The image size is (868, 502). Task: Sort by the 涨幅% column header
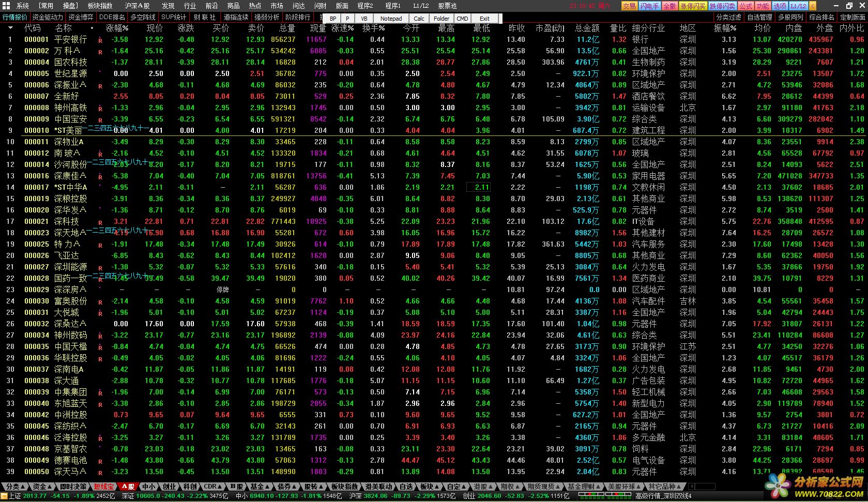point(117,28)
